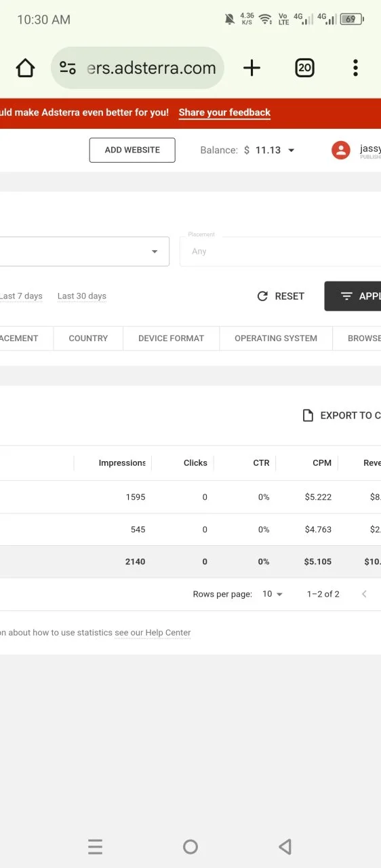
Task: Open the Share your feedback link
Action: (224, 113)
